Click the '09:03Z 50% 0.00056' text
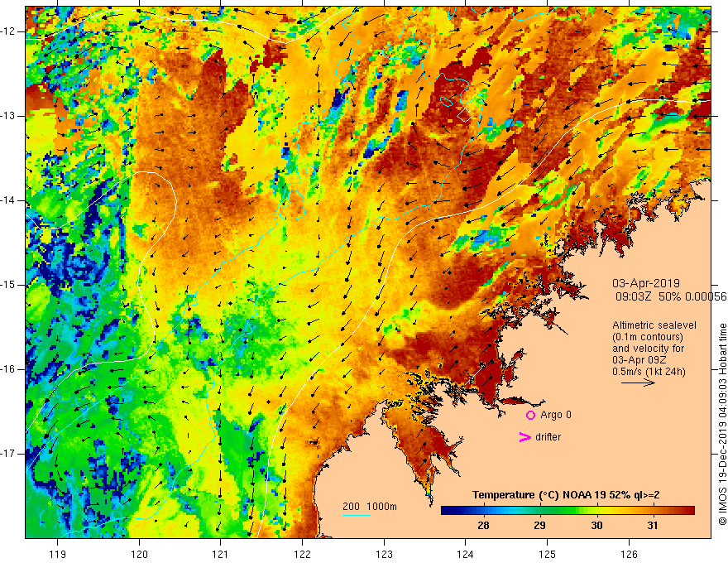 click(671, 297)
